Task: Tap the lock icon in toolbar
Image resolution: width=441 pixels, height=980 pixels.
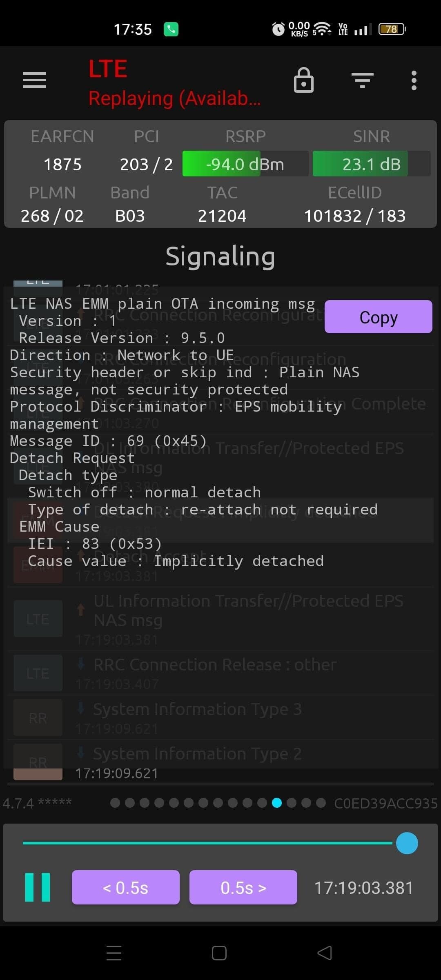Action: click(304, 80)
